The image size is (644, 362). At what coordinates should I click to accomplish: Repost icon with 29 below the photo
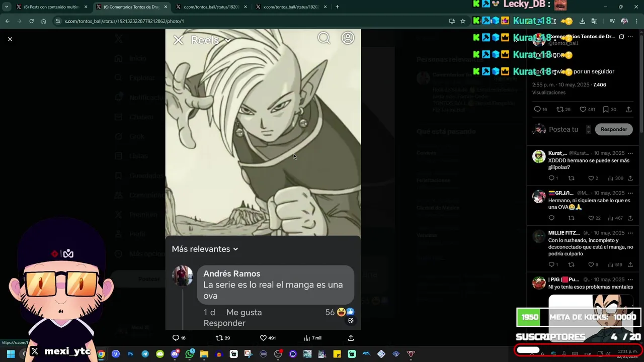(223, 338)
